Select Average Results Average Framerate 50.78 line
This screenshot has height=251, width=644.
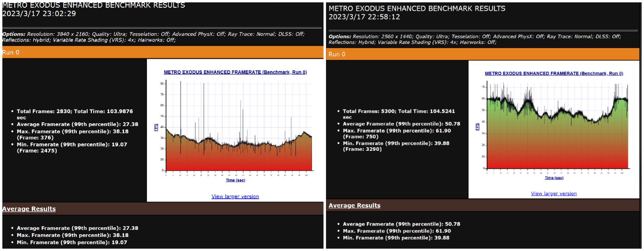point(401,224)
